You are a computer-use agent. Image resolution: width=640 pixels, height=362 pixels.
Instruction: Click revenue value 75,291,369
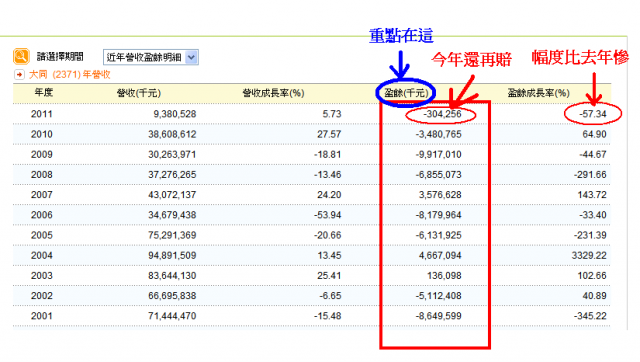point(172,235)
